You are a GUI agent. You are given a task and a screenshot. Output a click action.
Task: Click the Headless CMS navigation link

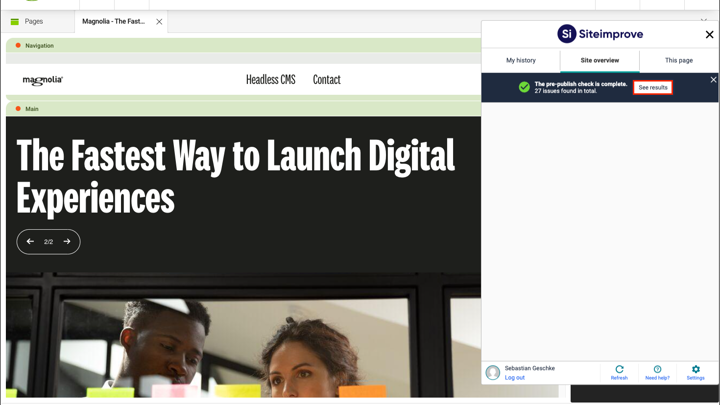pyautogui.click(x=270, y=80)
